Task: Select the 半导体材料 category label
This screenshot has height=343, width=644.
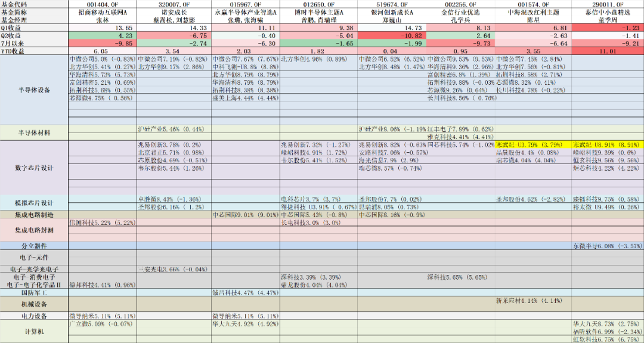Action: pyautogui.click(x=35, y=132)
